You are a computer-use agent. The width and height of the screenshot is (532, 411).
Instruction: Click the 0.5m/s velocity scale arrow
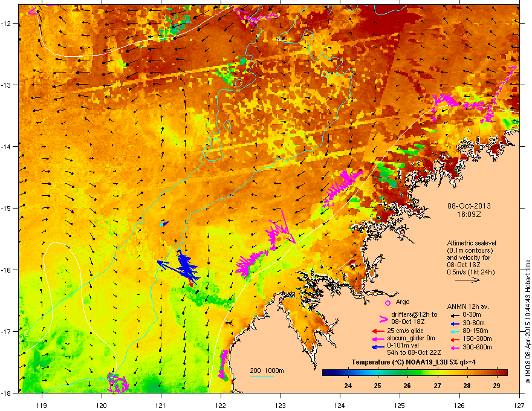[x=467, y=280]
